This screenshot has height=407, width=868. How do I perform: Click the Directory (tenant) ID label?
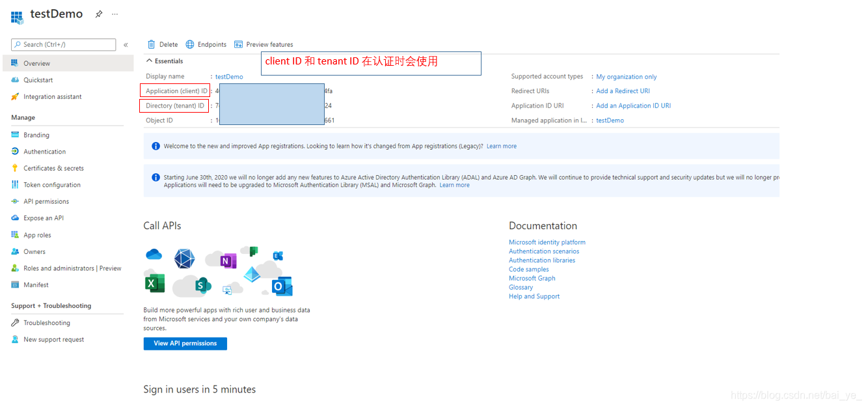(x=175, y=105)
